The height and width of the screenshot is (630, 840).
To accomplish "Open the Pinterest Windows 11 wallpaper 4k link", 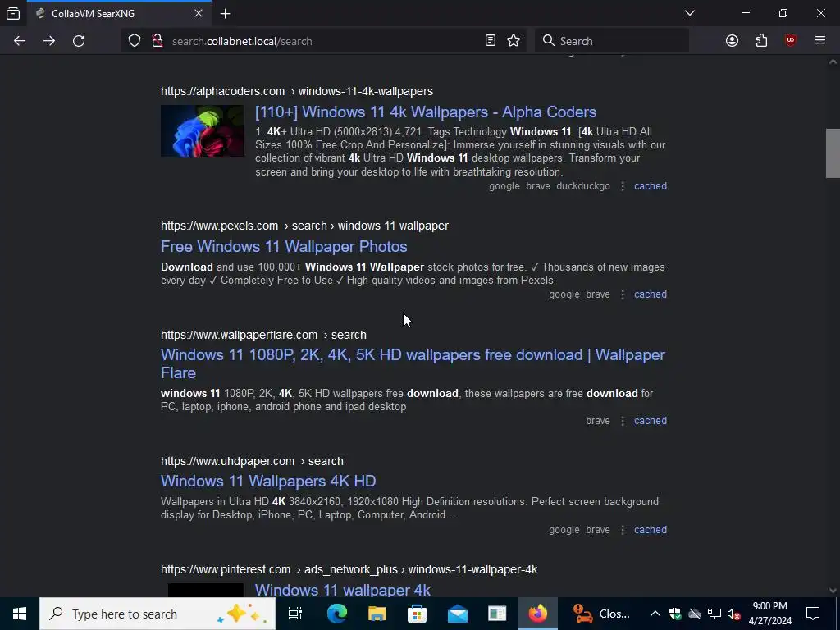I will [x=342, y=590].
